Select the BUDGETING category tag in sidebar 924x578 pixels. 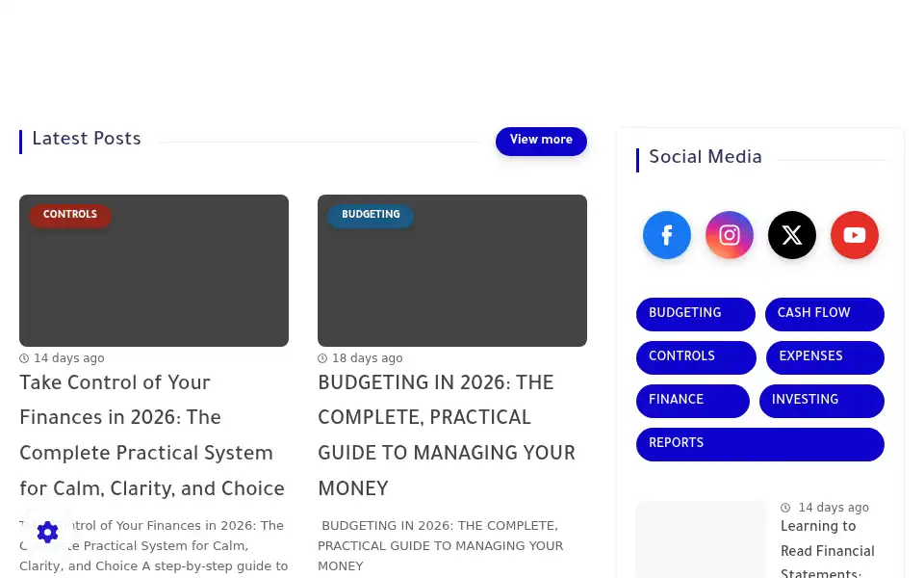(695, 314)
